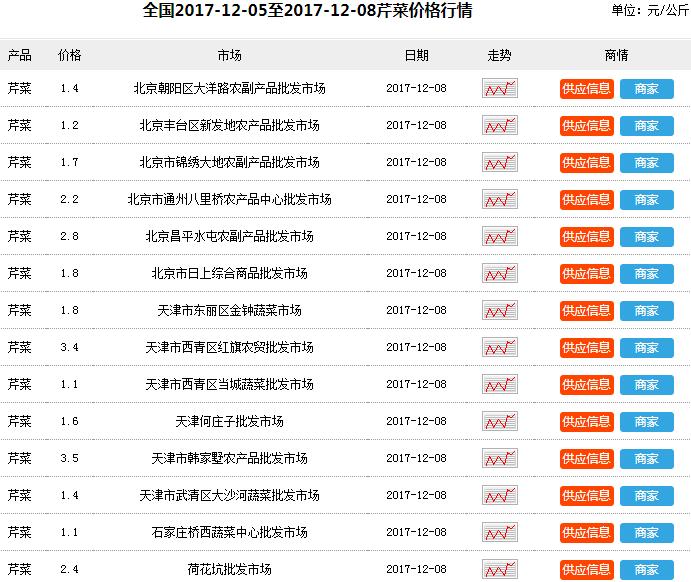The width and height of the screenshot is (691, 582).
Task: View trend icon for 天津何庄子批发市场
Action: 499,421
